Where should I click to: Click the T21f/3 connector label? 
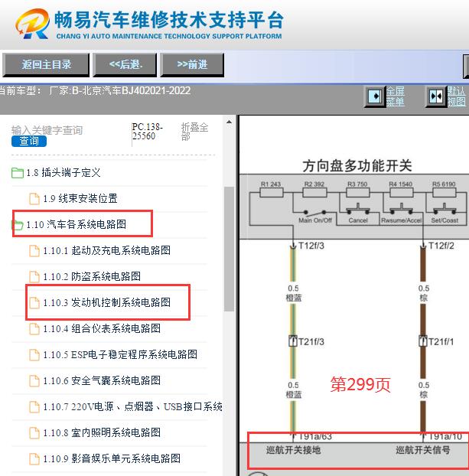tap(311, 342)
